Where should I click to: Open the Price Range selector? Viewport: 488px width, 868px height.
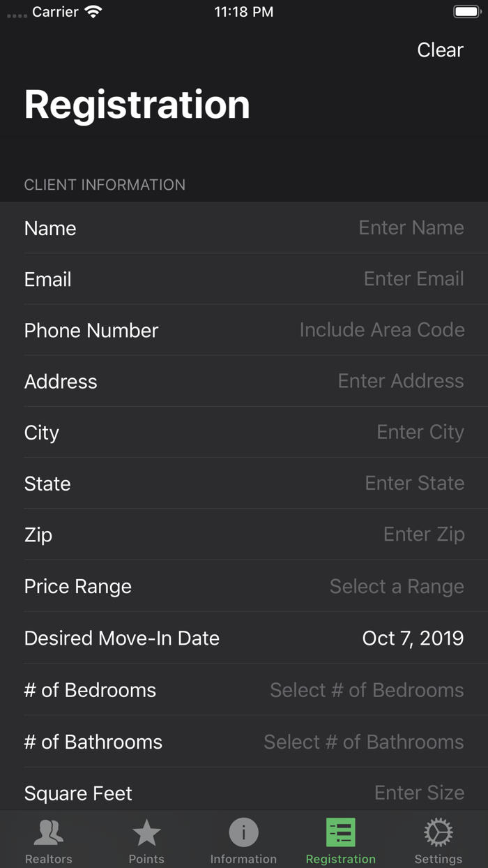click(397, 587)
